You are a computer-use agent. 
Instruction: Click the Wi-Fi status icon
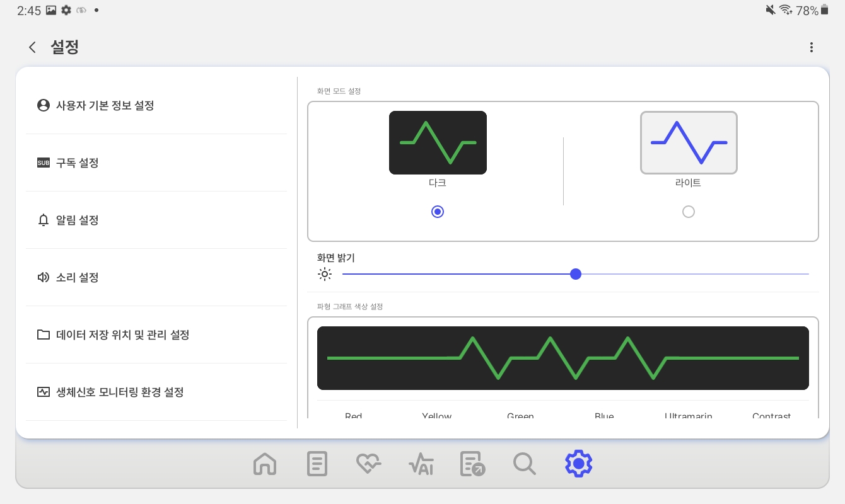tap(786, 9)
